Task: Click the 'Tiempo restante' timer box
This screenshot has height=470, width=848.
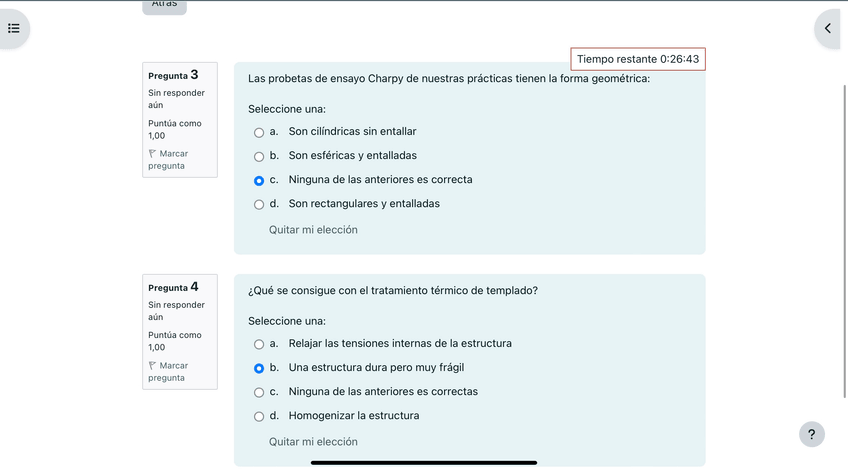Action: click(x=638, y=60)
